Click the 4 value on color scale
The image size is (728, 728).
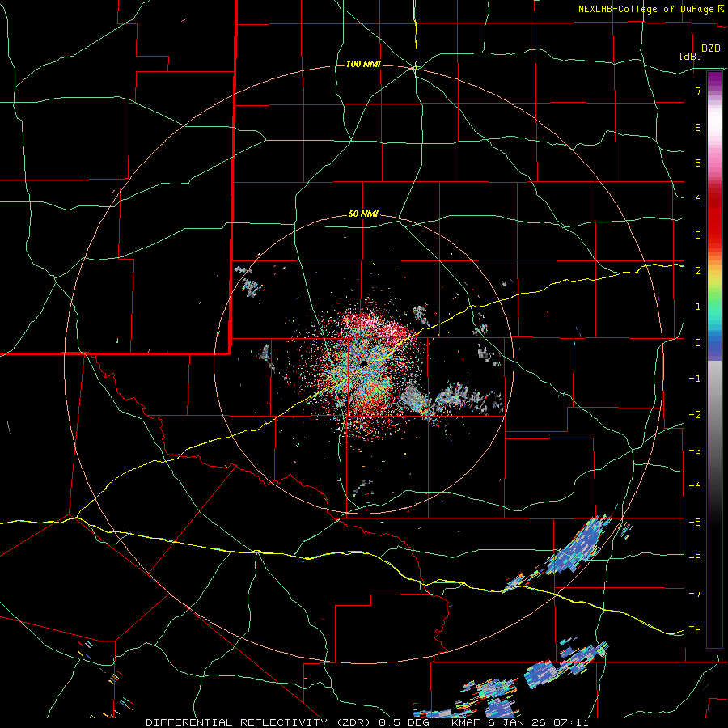698,199
